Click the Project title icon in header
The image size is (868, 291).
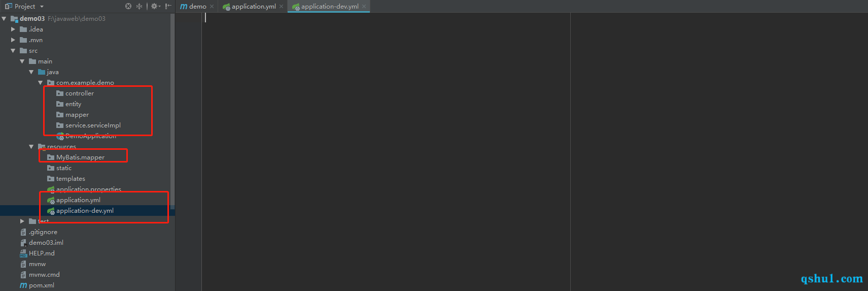pos(8,6)
